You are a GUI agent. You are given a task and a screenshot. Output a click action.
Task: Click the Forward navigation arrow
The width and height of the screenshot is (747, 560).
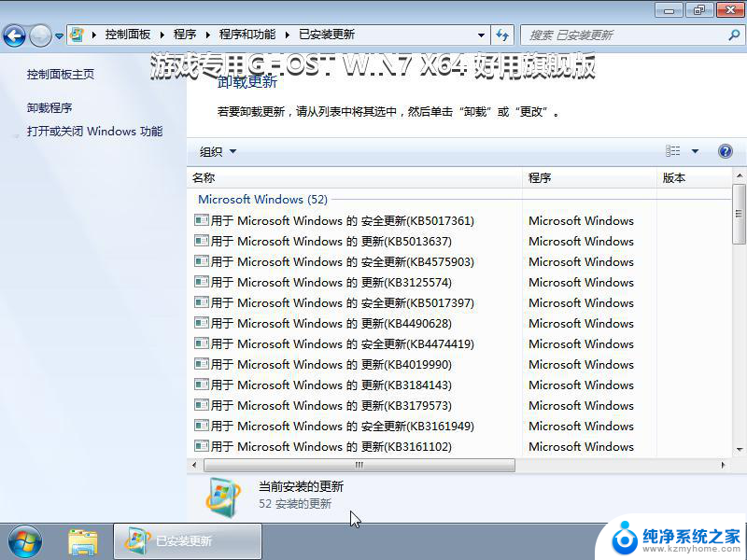tap(40, 35)
